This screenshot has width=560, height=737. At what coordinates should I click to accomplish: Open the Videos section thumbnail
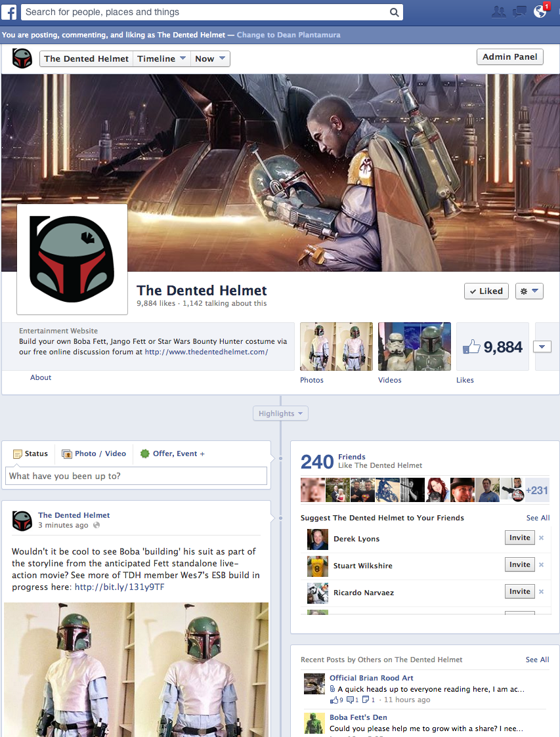[x=414, y=347]
